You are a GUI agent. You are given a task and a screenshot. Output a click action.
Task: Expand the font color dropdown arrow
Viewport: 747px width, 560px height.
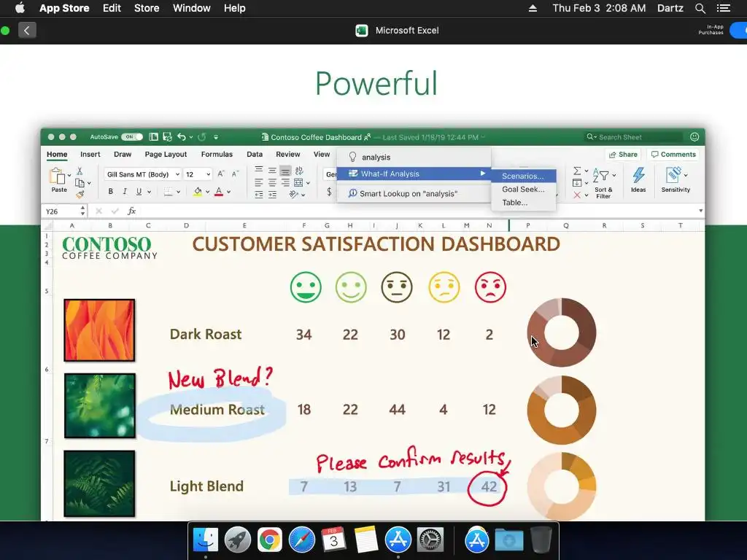tap(228, 192)
